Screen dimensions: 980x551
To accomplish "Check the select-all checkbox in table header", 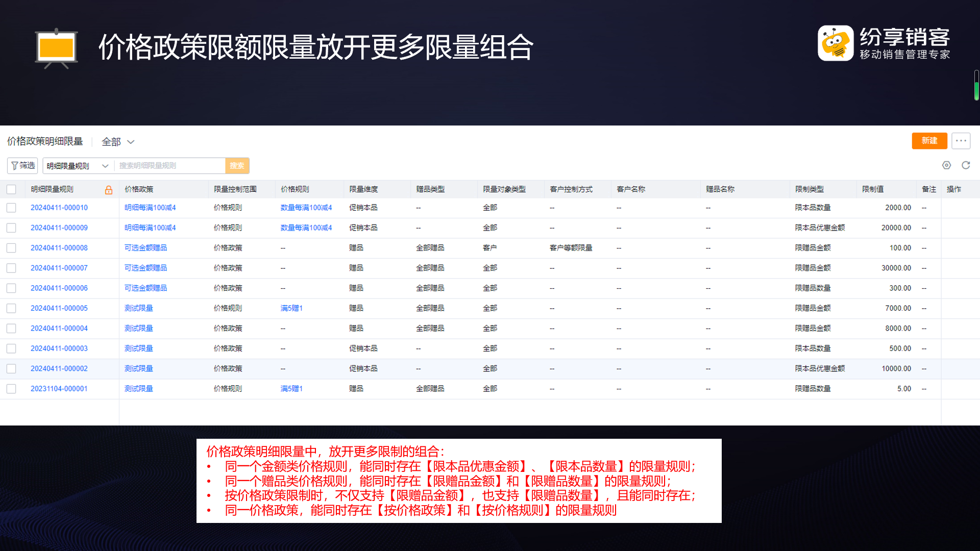I will click(x=11, y=189).
